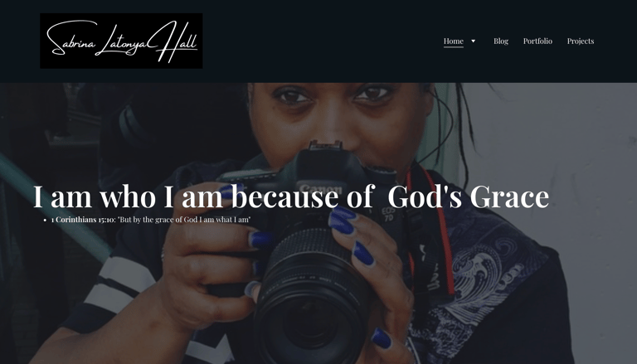The height and width of the screenshot is (364, 637).
Task: Expand the dropdown arrow beside Home
Action: pyautogui.click(x=474, y=41)
